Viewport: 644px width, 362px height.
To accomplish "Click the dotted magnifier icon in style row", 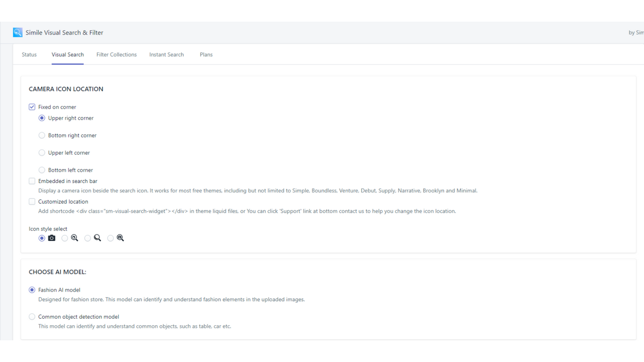I will pyautogui.click(x=74, y=238).
